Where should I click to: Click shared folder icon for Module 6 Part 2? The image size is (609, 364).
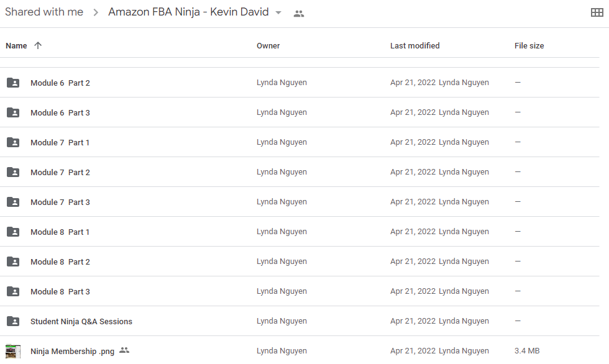(x=13, y=83)
